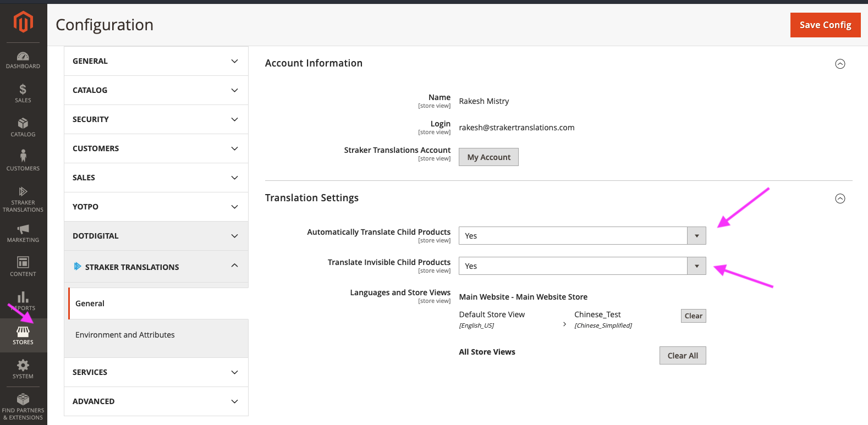Image resolution: width=868 pixels, height=425 pixels.
Task: Collapse the Account Information section
Action: [840, 64]
